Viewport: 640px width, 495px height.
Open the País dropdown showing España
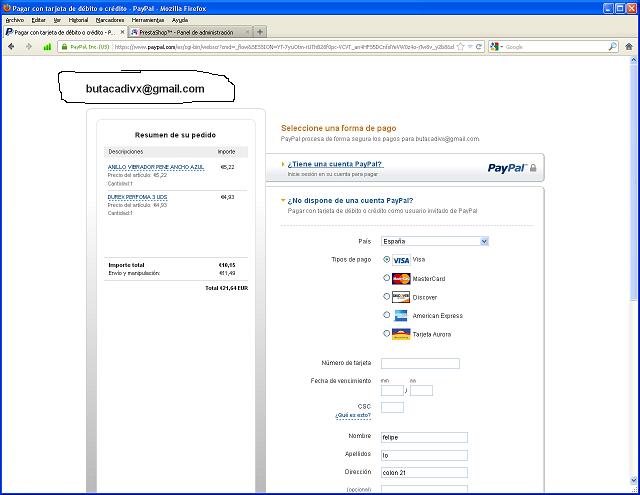tap(435, 241)
